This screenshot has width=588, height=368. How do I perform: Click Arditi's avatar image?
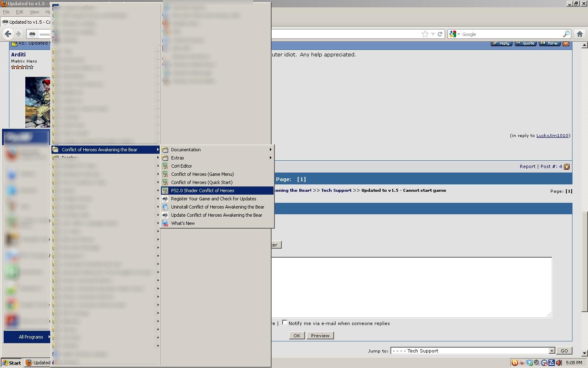[38, 102]
